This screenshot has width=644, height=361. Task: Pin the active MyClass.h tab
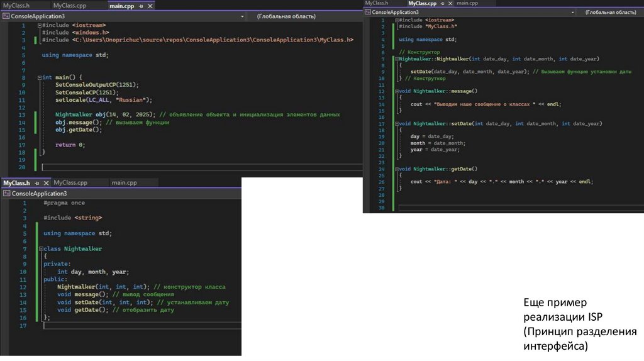(36, 183)
